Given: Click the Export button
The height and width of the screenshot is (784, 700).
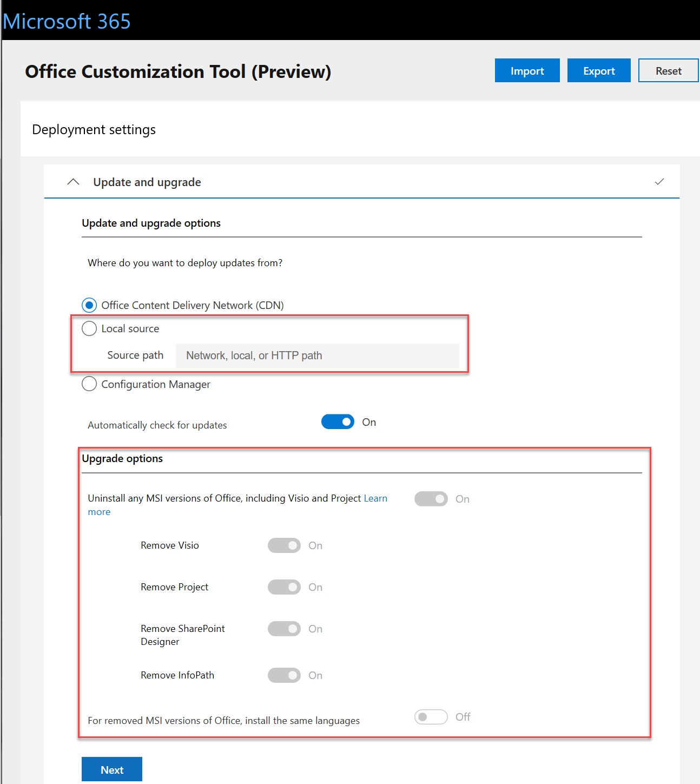Looking at the screenshot, I should pos(599,70).
